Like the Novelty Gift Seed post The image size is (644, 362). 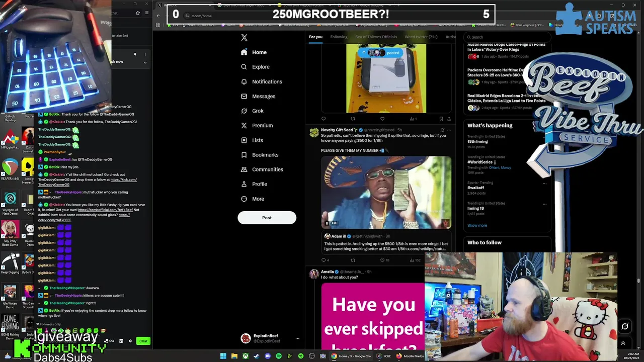[382, 260]
